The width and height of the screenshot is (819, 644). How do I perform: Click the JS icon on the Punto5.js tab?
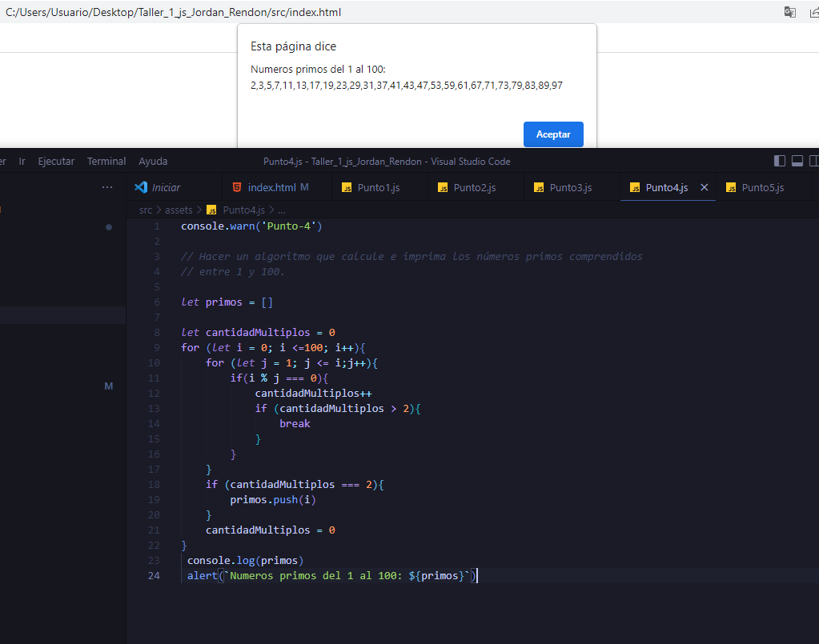tap(731, 187)
